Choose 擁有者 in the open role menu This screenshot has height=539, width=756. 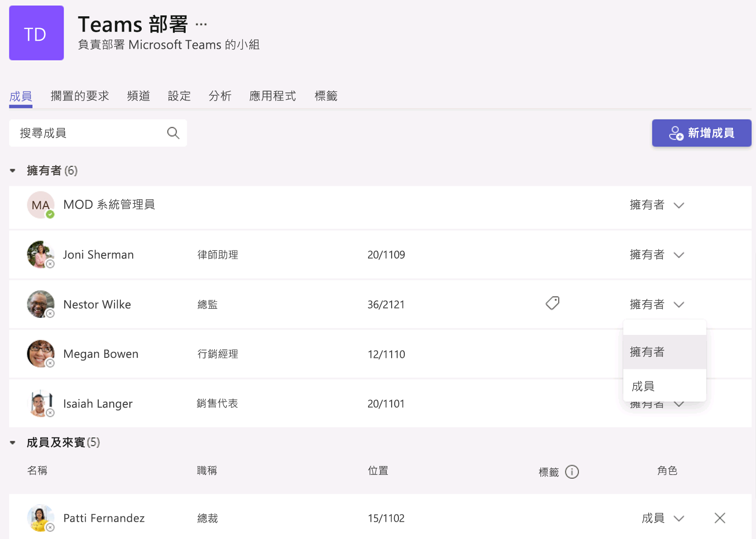(665, 352)
